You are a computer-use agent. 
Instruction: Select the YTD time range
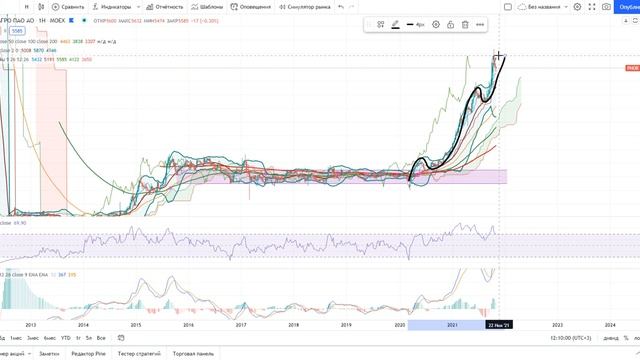65,338
